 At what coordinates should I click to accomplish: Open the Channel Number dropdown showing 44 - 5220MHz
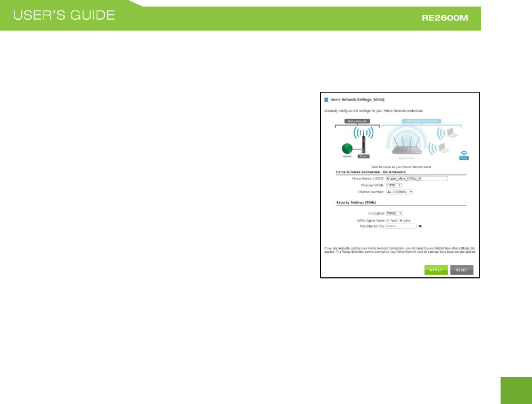tap(400, 192)
